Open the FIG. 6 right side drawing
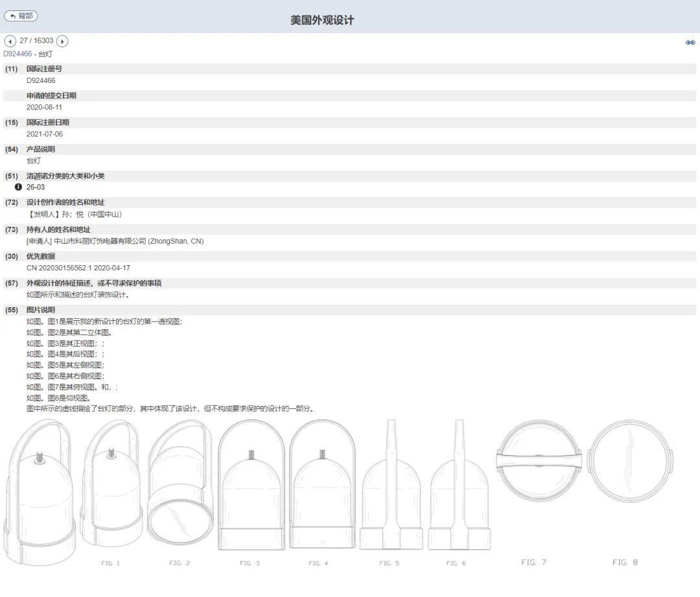Image resolution: width=700 pixels, height=597 pixels. pyautogui.click(x=460, y=484)
